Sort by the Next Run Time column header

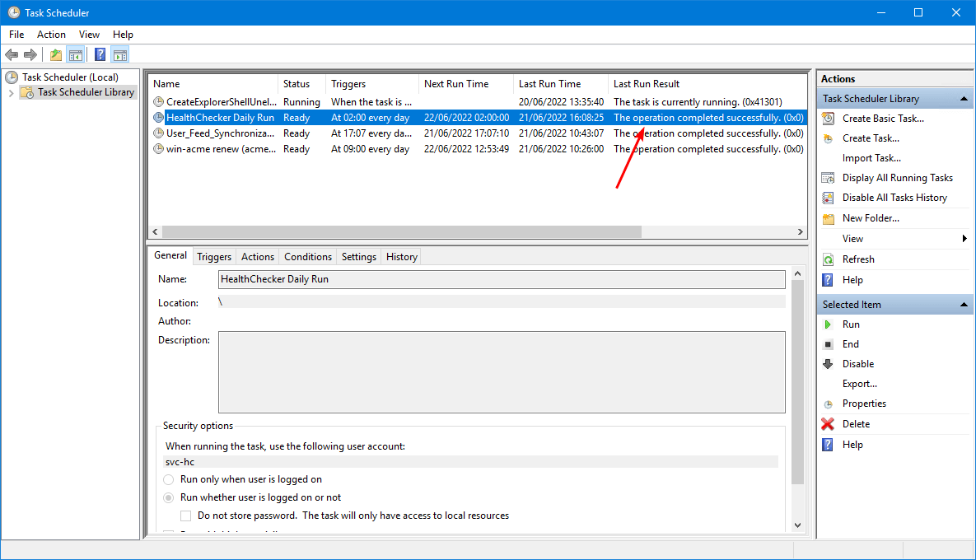point(465,84)
